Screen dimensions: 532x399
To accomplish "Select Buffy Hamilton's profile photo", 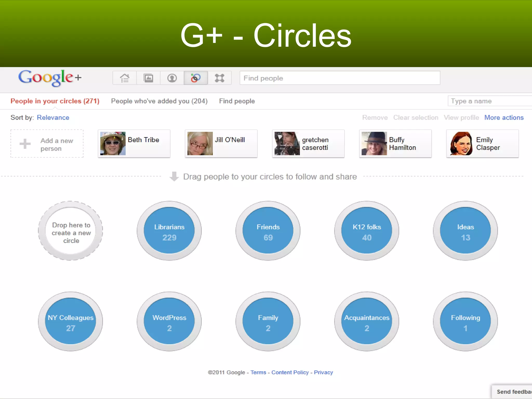I will pos(374,143).
